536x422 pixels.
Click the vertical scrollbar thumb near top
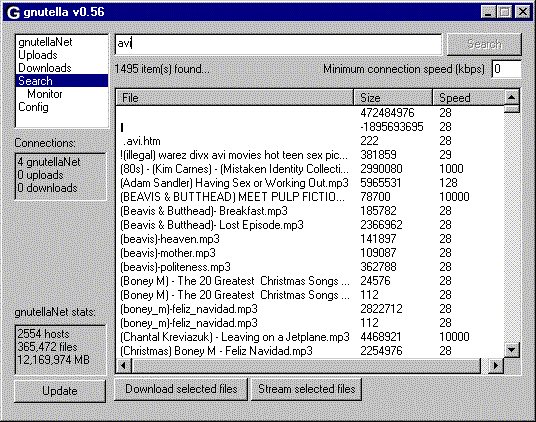[512, 109]
